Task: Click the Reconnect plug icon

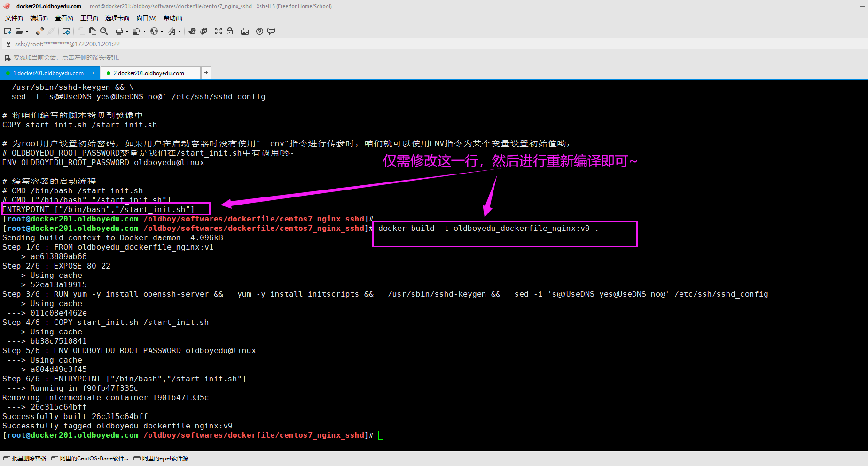Action: (x=40, y=31)
